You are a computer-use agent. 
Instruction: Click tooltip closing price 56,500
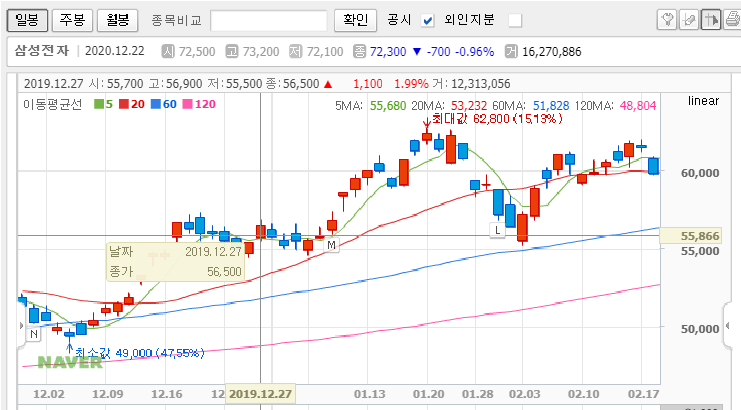coord(224,272)
